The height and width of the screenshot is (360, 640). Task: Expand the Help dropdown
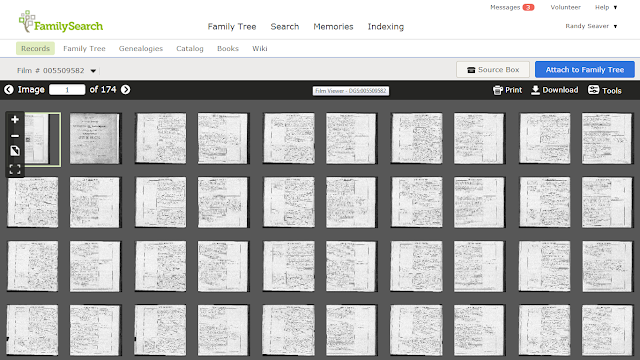click(x=606, y=7)
